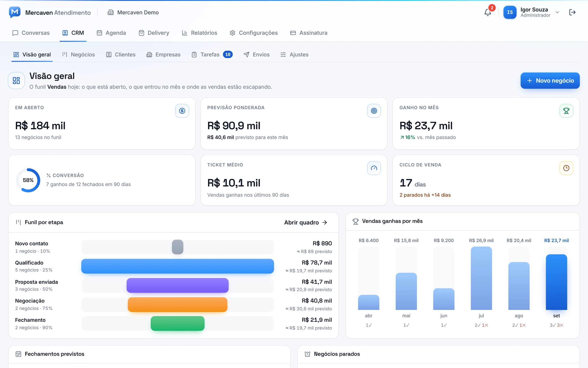Open the Mercaven Demo company selector
The height and width of the screenshot is (368, 588).
[133, 12]
